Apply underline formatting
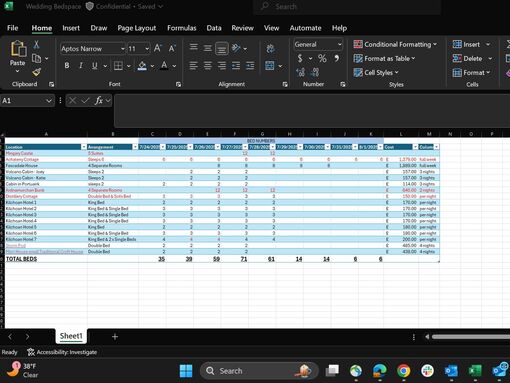 95,66
